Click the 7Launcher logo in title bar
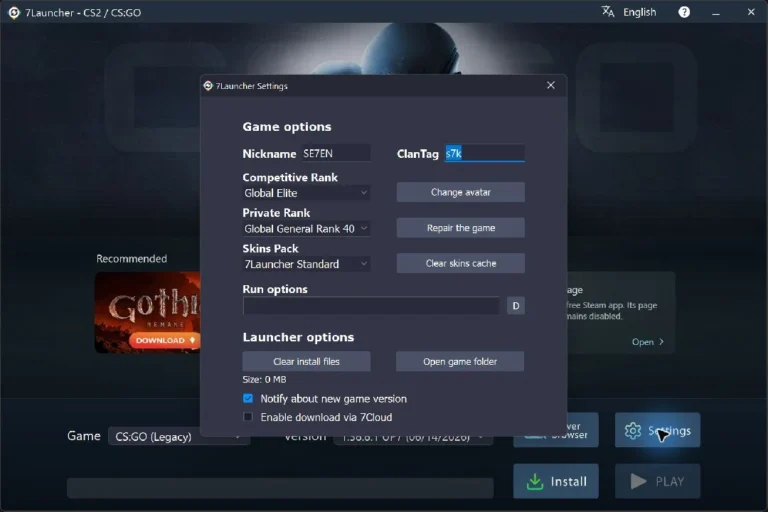This screenshot has width=768, height=512. coord(14,13)
